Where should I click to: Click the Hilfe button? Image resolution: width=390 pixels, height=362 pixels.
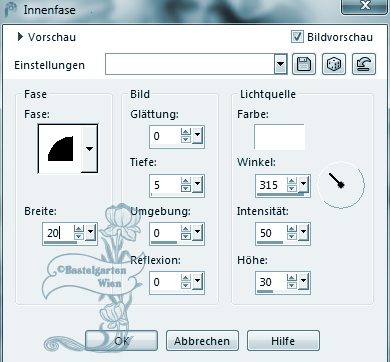point(283,341)
